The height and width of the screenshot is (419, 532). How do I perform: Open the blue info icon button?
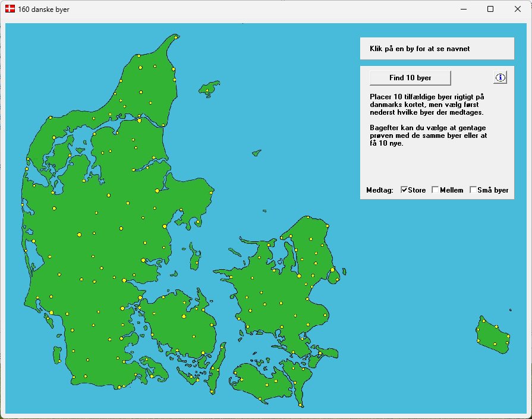500,77
